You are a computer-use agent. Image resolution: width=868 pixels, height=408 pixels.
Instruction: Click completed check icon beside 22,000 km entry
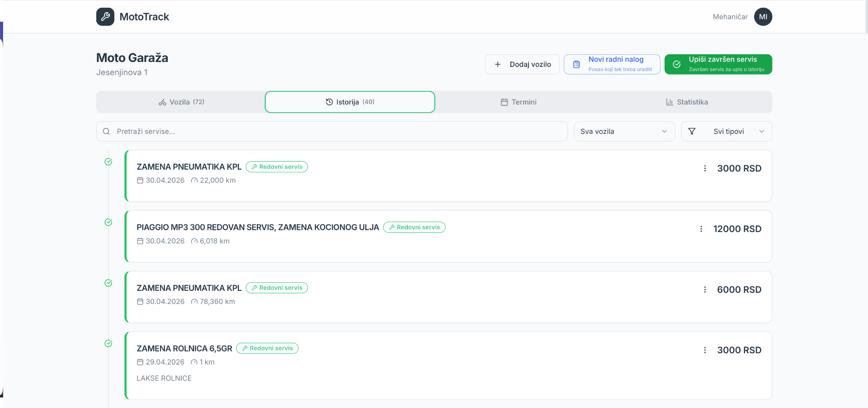108,162
